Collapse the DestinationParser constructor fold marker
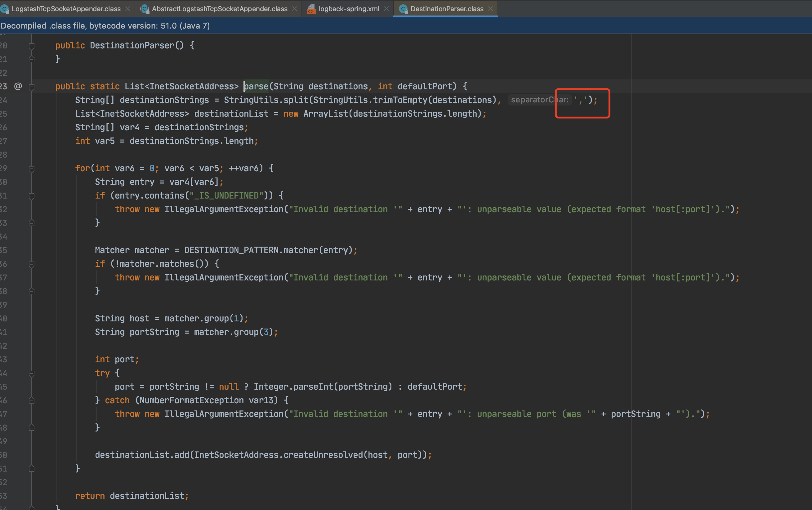The height and width of the screenshot is (510, 812). point(32,46)
